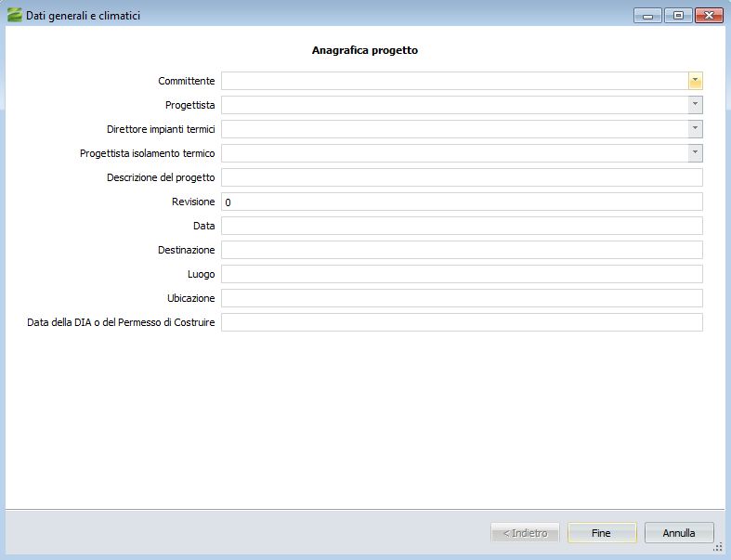Viewport: 731px width, 560px height.
Task: Click the Annulla button
Action: pos(679,533)
